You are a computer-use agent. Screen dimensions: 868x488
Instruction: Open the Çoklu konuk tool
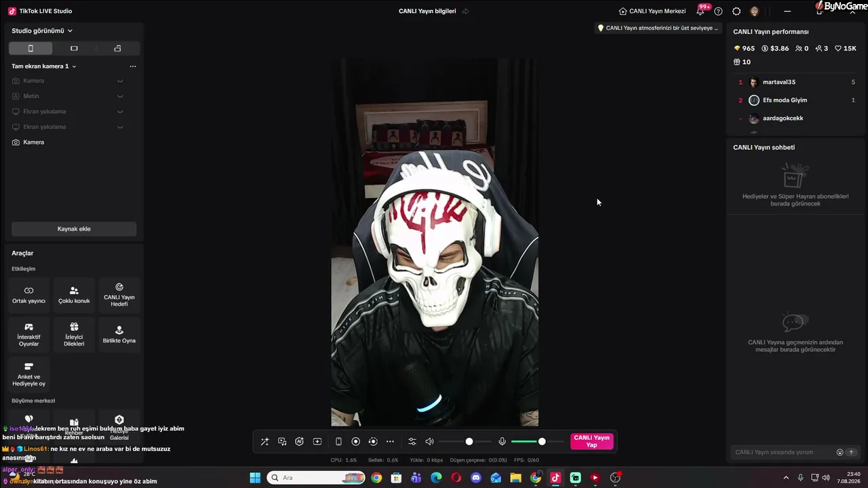(x=74, y=295)
